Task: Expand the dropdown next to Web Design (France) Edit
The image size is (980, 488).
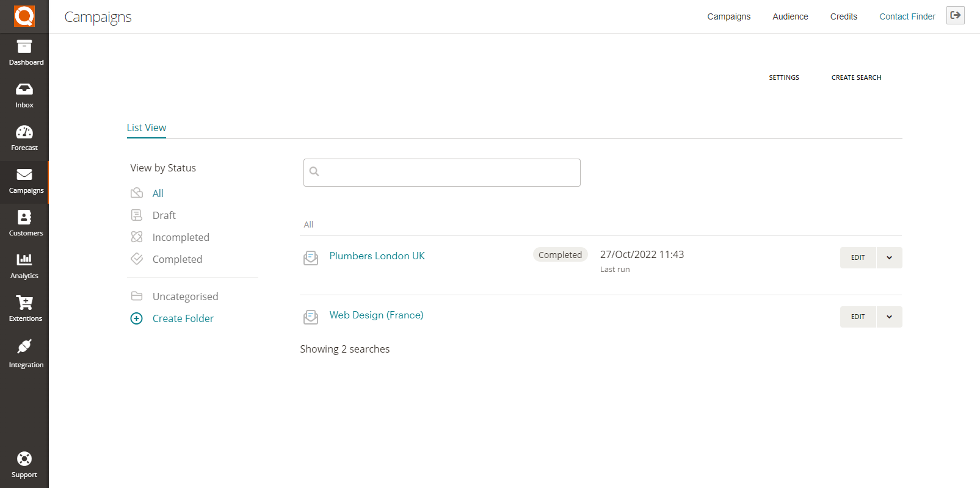Action: coord(889,317)
